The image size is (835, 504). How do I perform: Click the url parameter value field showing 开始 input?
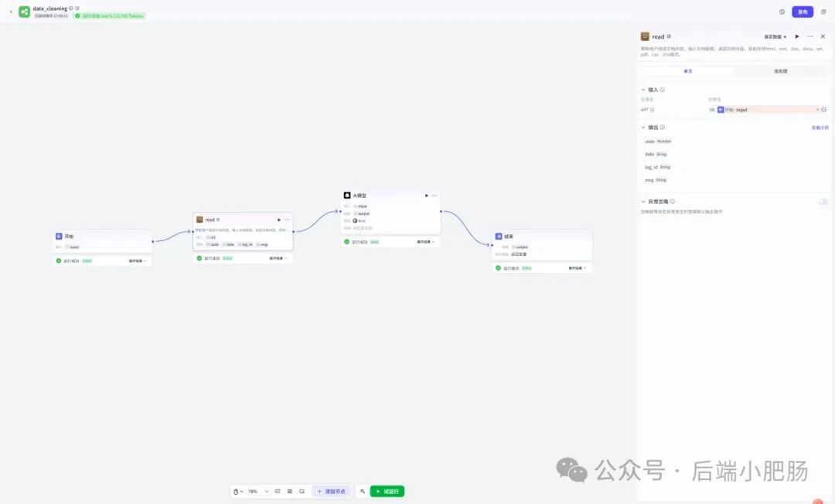click(764, 110)
